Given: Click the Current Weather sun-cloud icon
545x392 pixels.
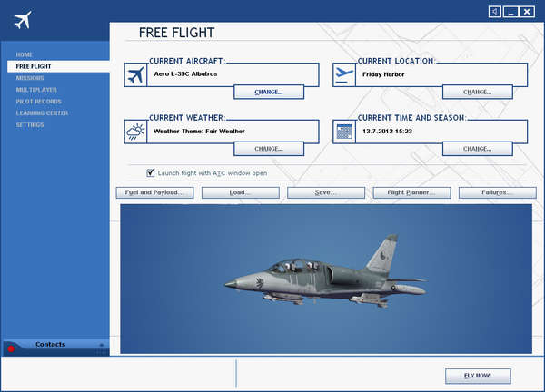Looking at the screenshot, I should (x=136, y=132).
